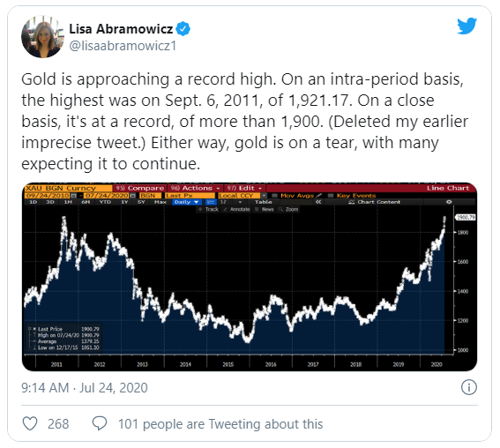
Task: Open replies via speech bubble icon
Action: [x=100, y=424]
